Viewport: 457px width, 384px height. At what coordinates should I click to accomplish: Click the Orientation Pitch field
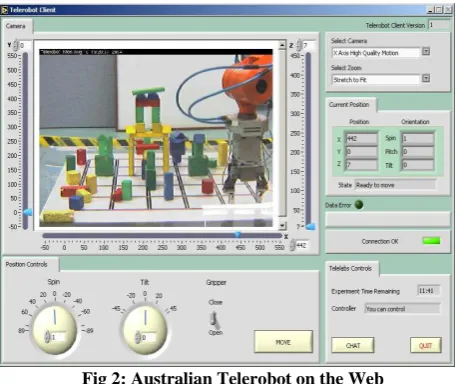418,151
